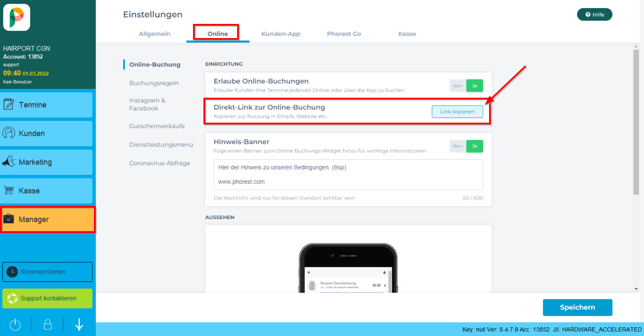Click the lock icon in sidebar footer
This screenshot has width=644, height=336.
(x=47, y=325)
